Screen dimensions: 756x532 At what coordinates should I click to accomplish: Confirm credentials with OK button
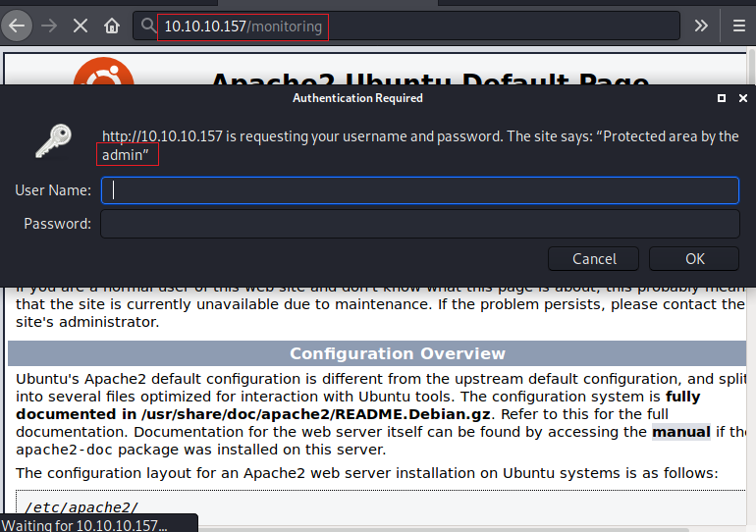[x=694, y=259]
